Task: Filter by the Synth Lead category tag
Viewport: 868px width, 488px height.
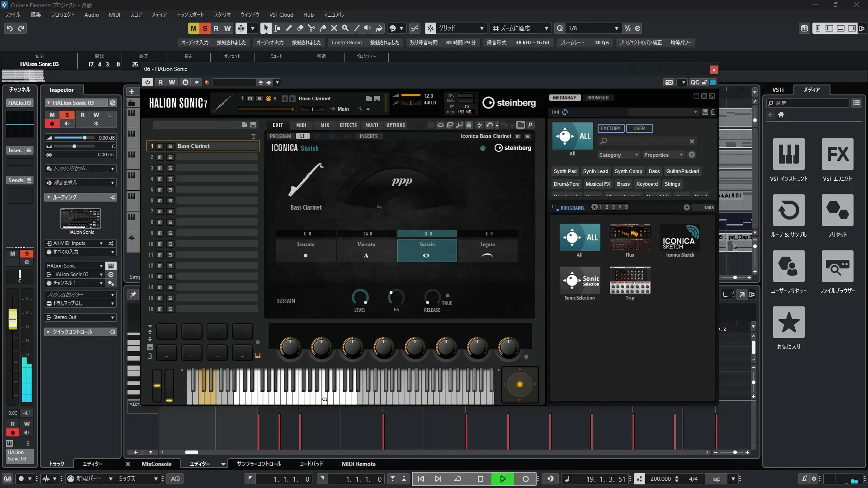Action: tap(595, 171)
